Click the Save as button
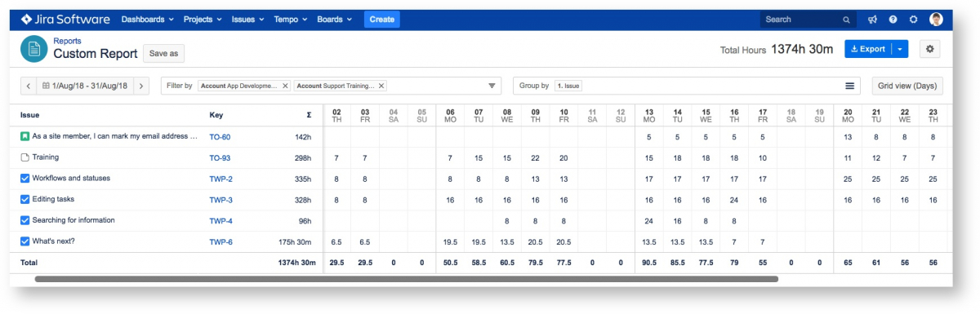This screenshot has width=980, height=314. click(164, 53)
